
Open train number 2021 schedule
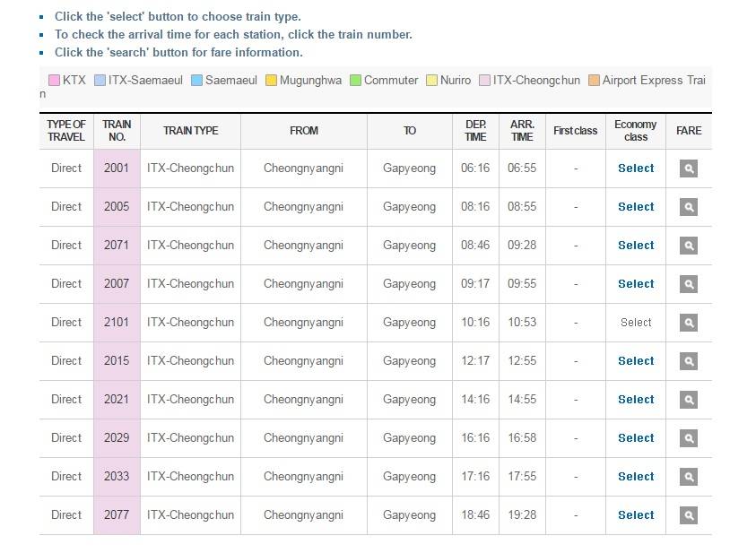tap(117, 400)
